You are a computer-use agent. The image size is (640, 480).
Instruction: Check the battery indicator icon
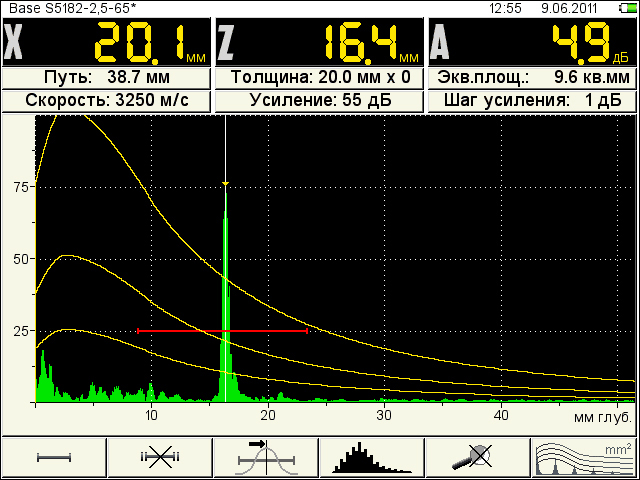tap(627, 8)
